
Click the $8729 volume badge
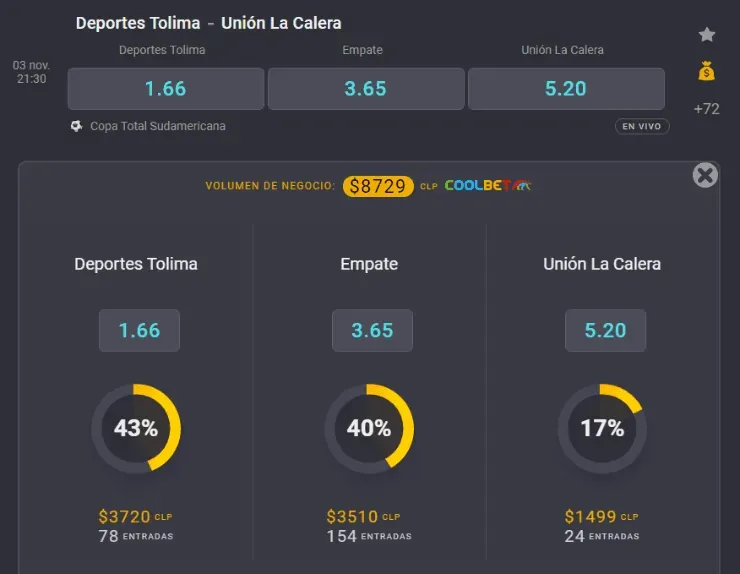click(377, 186)
